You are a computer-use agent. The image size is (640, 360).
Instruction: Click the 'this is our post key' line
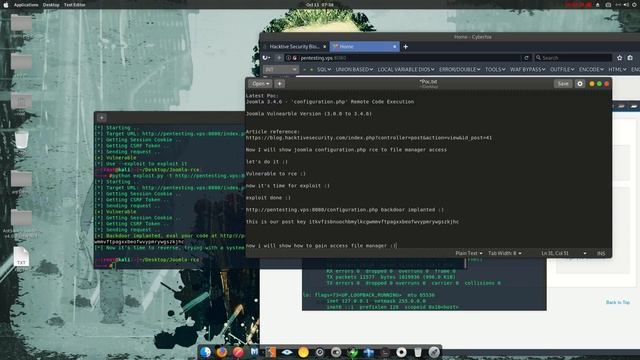click(x=352, y=222)
